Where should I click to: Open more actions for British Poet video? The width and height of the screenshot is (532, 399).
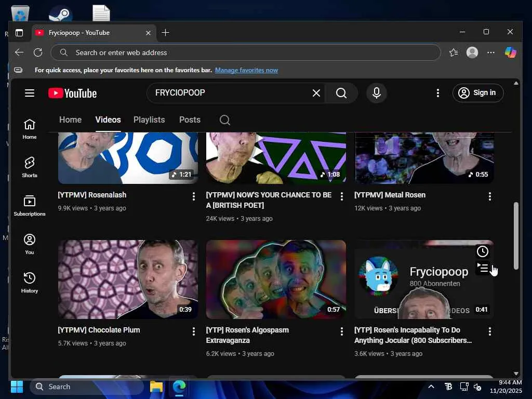click(342, 196)
